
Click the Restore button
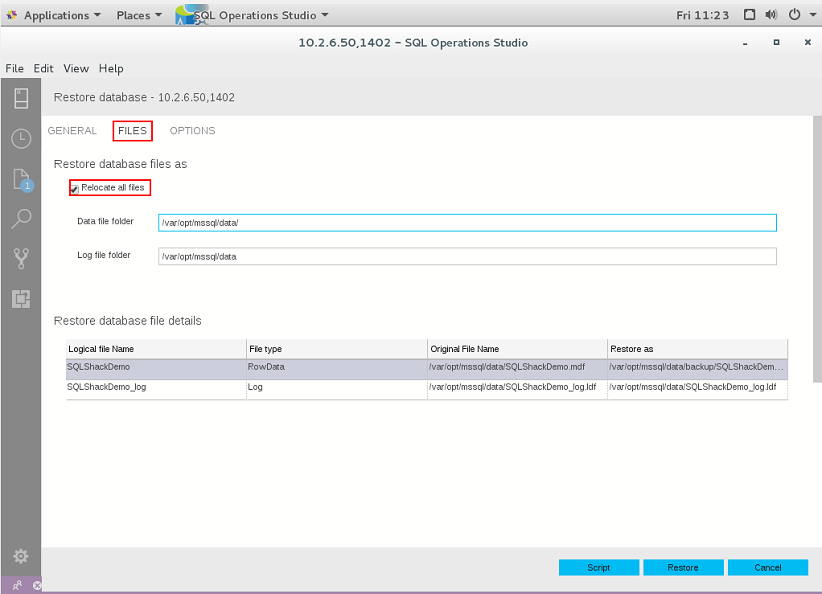(683, 567)
